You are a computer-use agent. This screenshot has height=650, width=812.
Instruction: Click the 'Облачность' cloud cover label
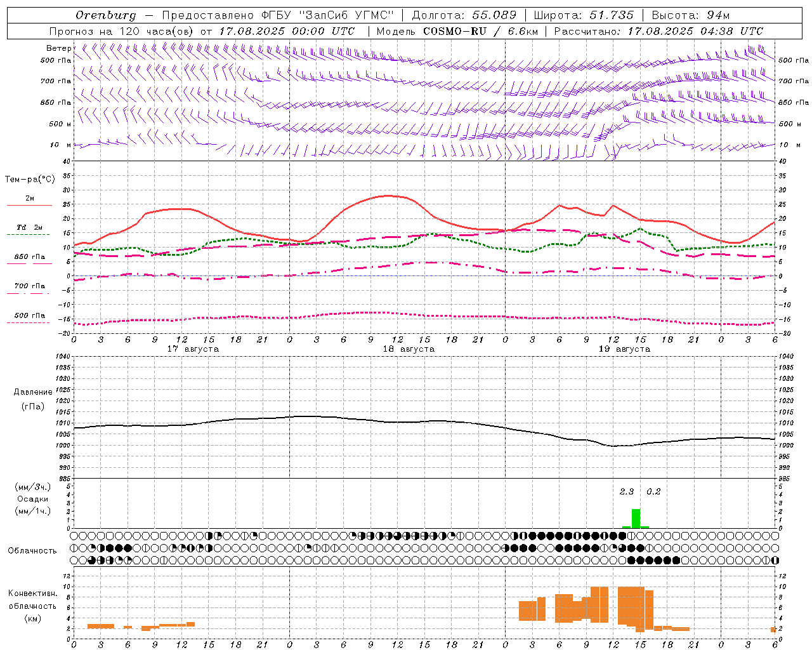[32, 551]
